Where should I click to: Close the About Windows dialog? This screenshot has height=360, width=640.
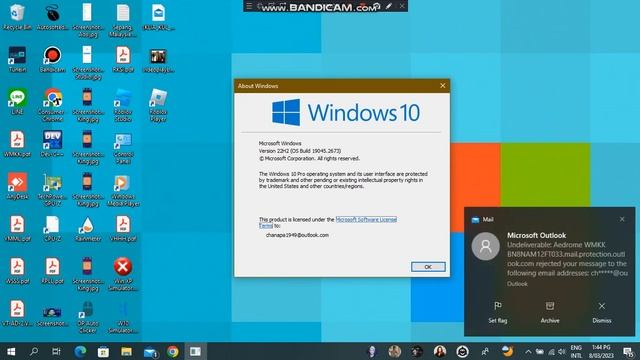point(442,86)
